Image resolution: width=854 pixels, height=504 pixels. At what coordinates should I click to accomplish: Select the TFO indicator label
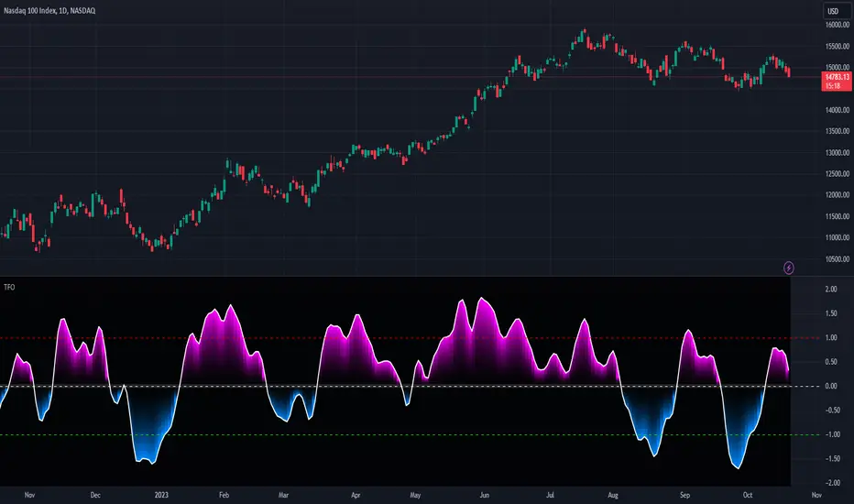[x=8, y=286]
